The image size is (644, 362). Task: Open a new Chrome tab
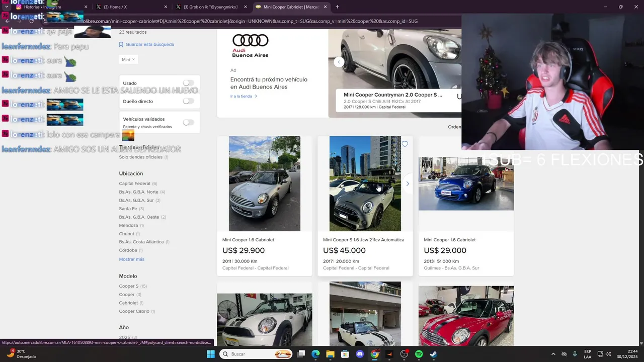(x=337, y=7)
